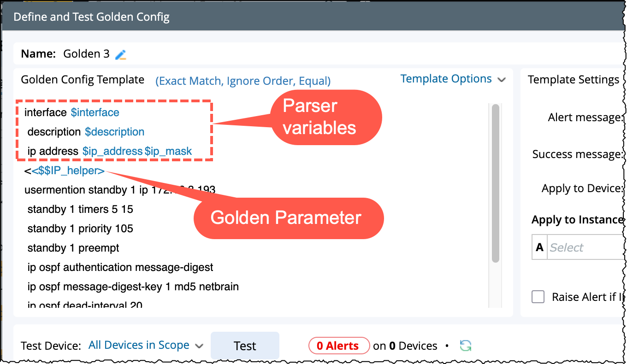Enable the Raise Alert checkbox
The image size is (627, 364).
pos(538,297)
